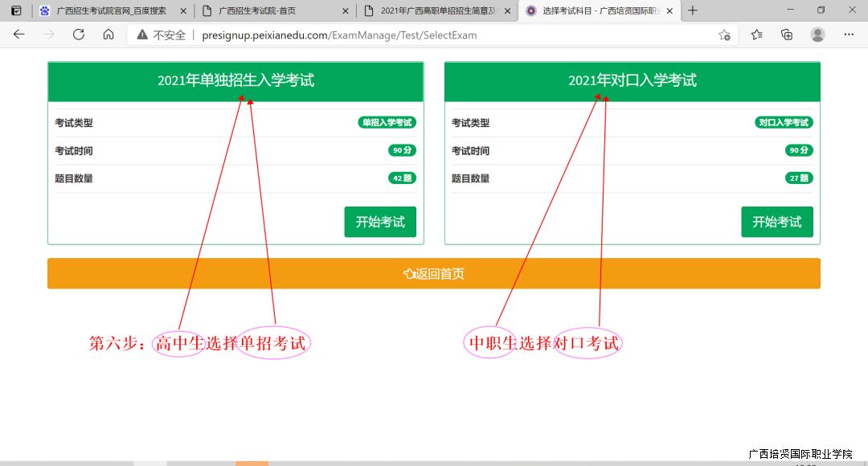
Task: Start the 2021年单独招生入学考试 exam
Action: [380, 222]
